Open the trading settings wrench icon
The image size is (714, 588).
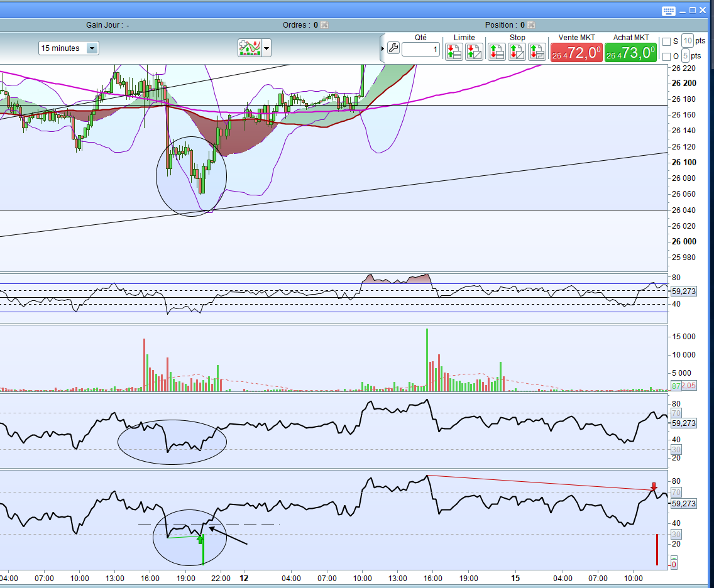click(393, 48)
